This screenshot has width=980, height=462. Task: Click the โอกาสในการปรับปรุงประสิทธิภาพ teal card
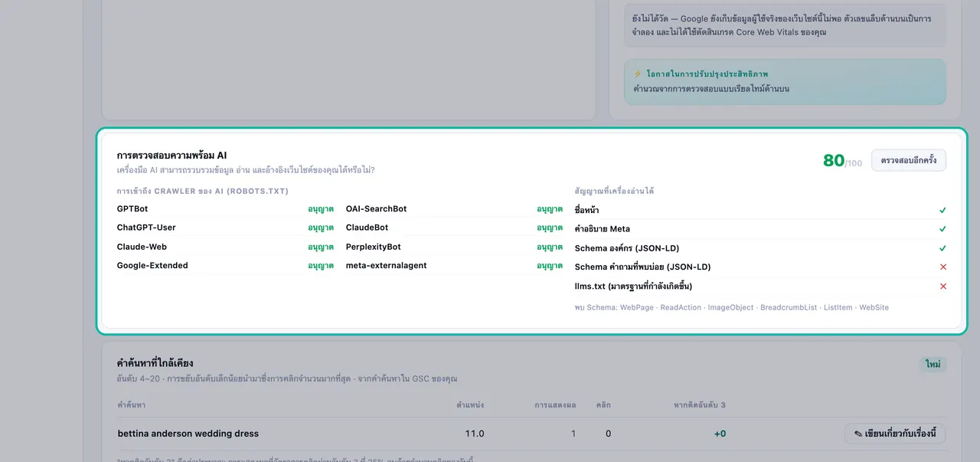[x=785, y=81]
